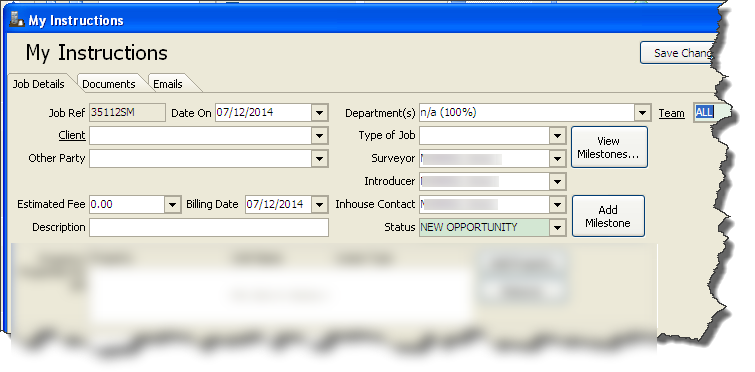Image resolution: width=755 pixels, height=372 pixels.
Task: Select the Job Details tab
Action: pos(39,84)
